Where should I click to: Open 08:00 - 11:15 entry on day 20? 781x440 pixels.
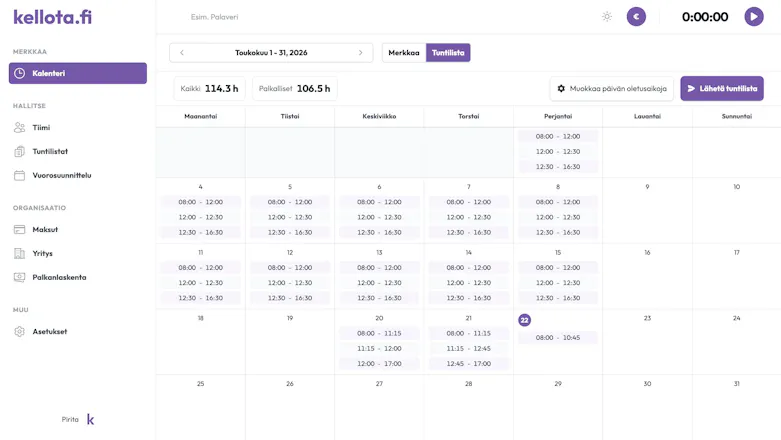click(x=379, y=333)
